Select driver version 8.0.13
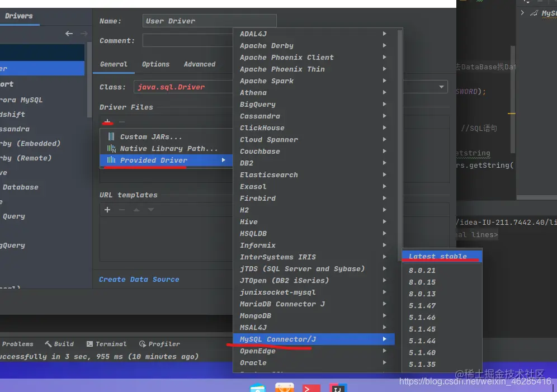Image resolution: width=557 pixels, height=392 pixels. click(442, 294)
